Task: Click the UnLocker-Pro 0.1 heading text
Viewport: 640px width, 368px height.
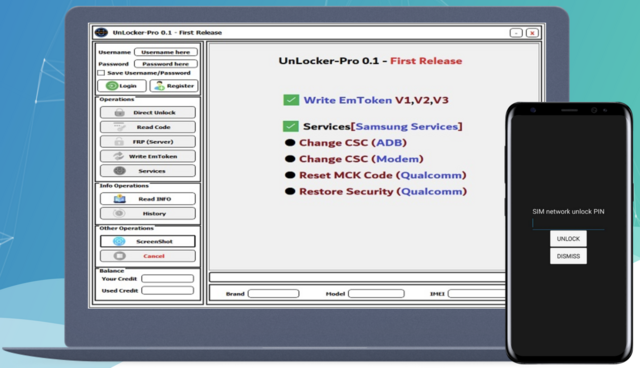Action: (x=370, y=61)
